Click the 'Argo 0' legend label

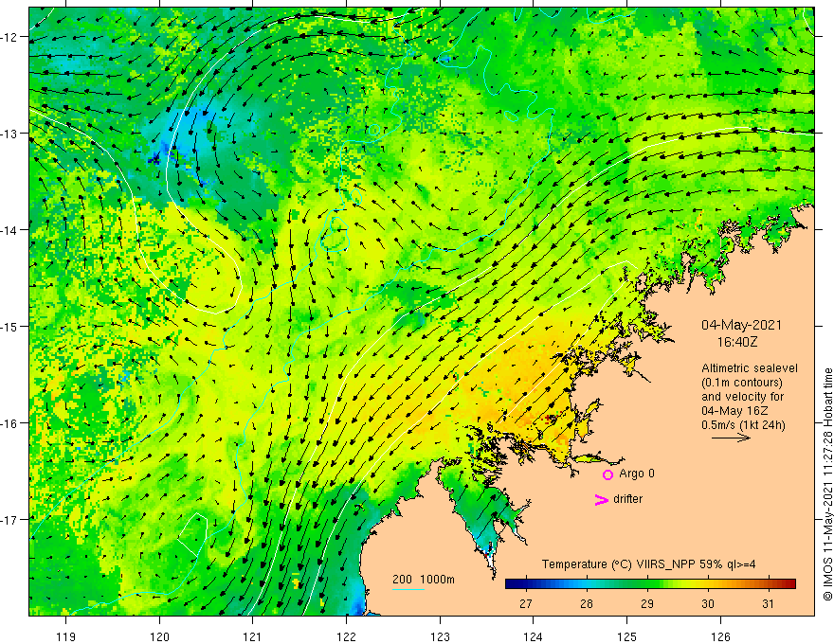637,474
